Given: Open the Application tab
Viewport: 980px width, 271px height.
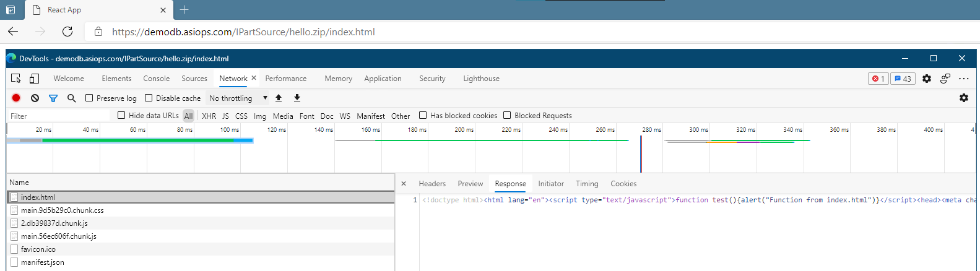Looking at the screenshot, I should [x=383, y=79].
